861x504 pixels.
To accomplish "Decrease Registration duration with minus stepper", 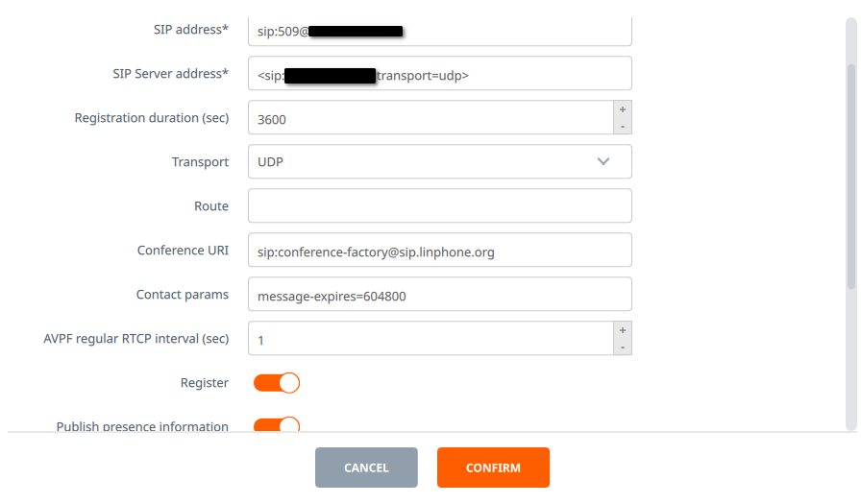I will [622, 126].
